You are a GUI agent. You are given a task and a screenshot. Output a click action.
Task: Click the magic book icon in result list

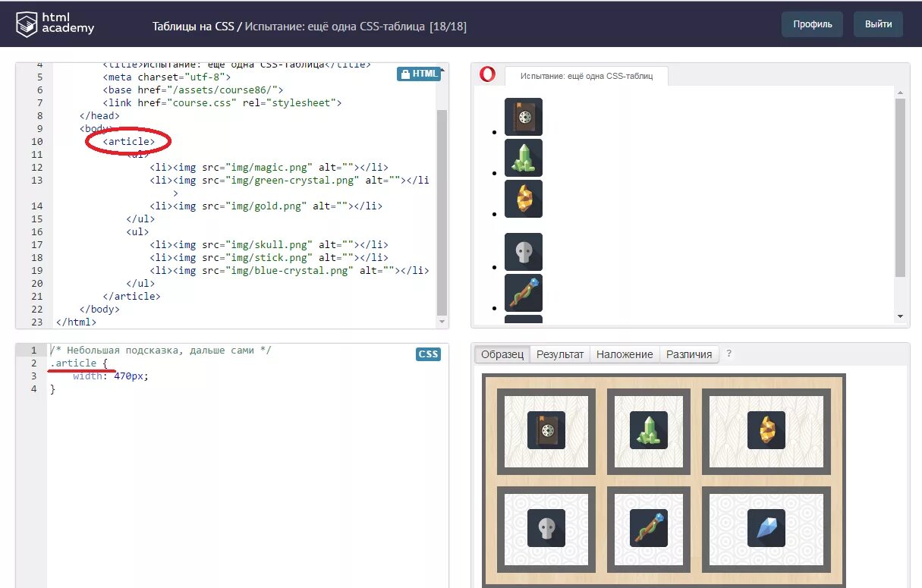tap(524, 117)
